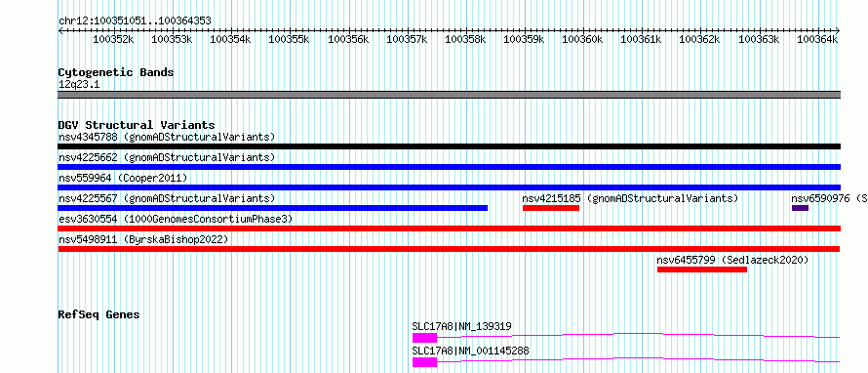Click the 100353k ruler tick label
Screen dimensions: 868x373
pos(172,39)
